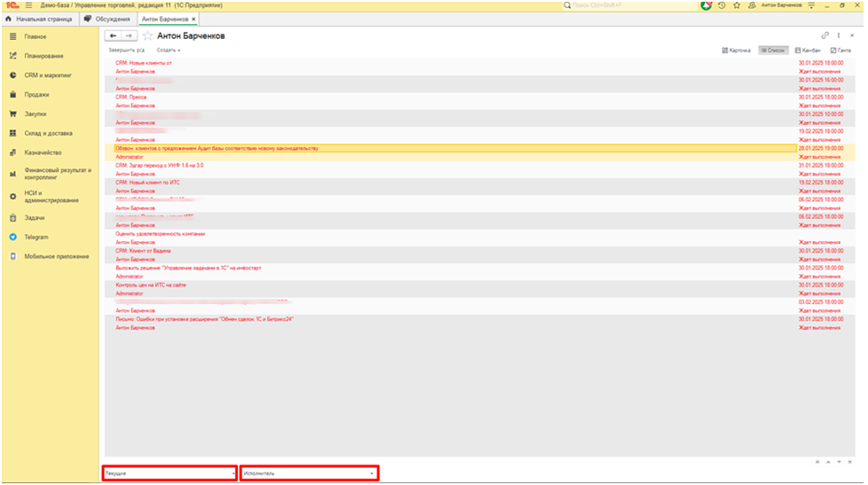Expand the Создать dropdown
Image resolution: width=868 pixels, height=485 pixels.
(x=169, y=51)
